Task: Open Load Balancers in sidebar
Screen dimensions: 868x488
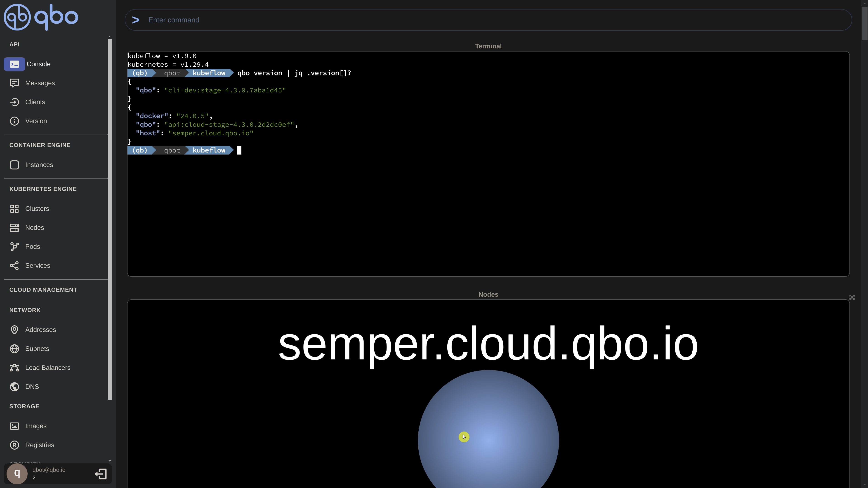Action: coord(47,367)
